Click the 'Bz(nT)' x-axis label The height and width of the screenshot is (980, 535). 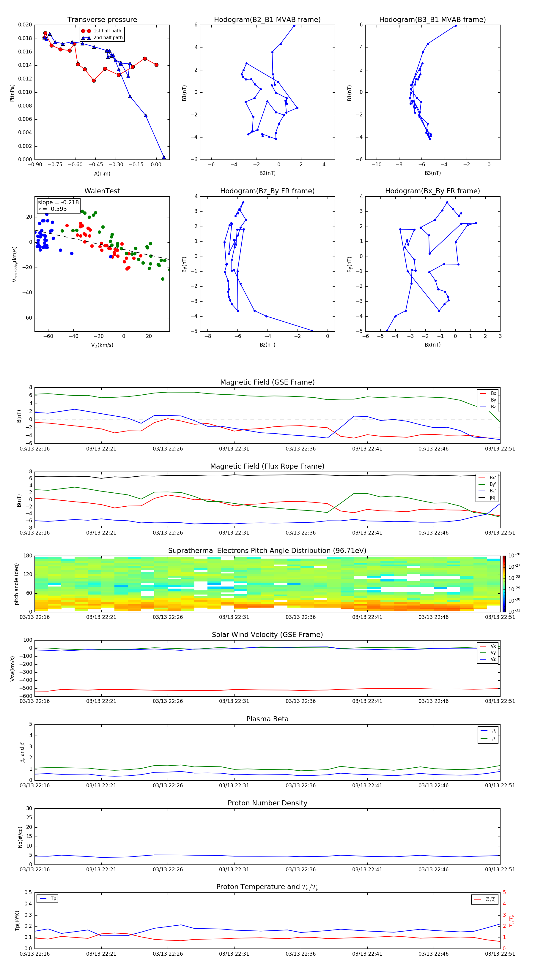tap(267, 345)
